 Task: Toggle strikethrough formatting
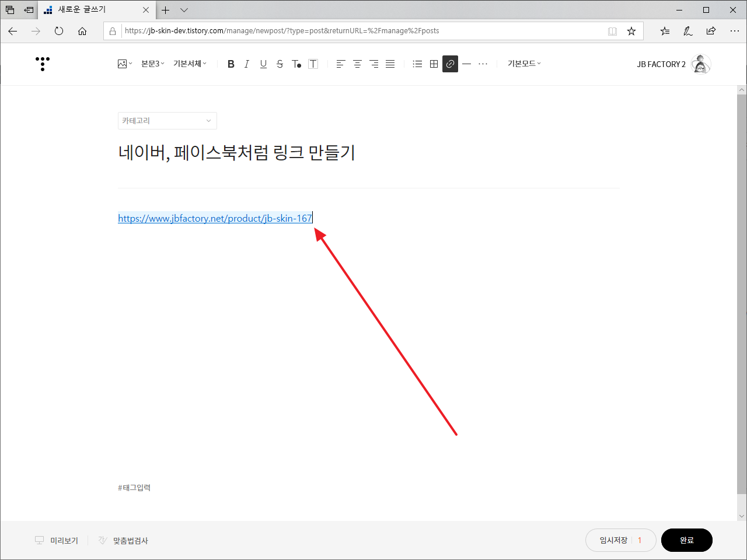(280, 64)
